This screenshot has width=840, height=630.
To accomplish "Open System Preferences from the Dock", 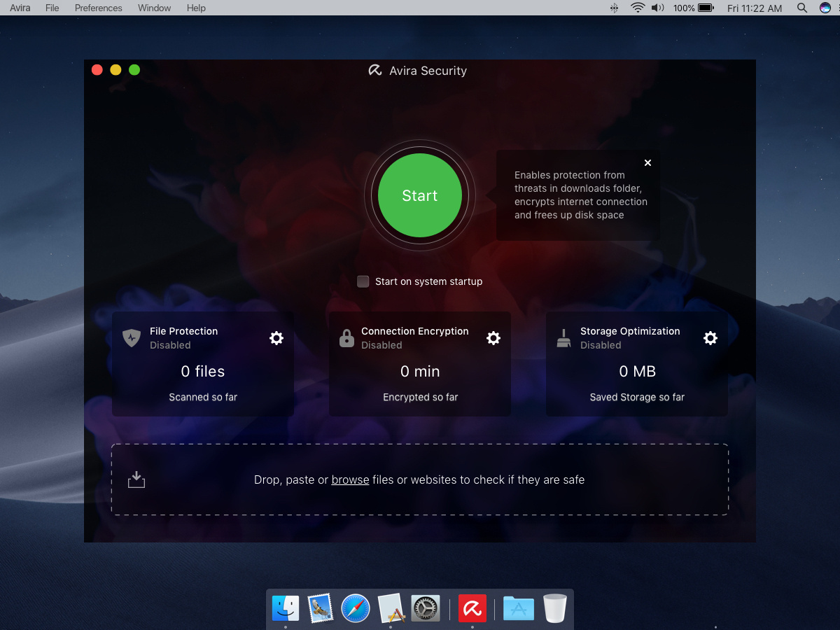I will click(425, 608).
